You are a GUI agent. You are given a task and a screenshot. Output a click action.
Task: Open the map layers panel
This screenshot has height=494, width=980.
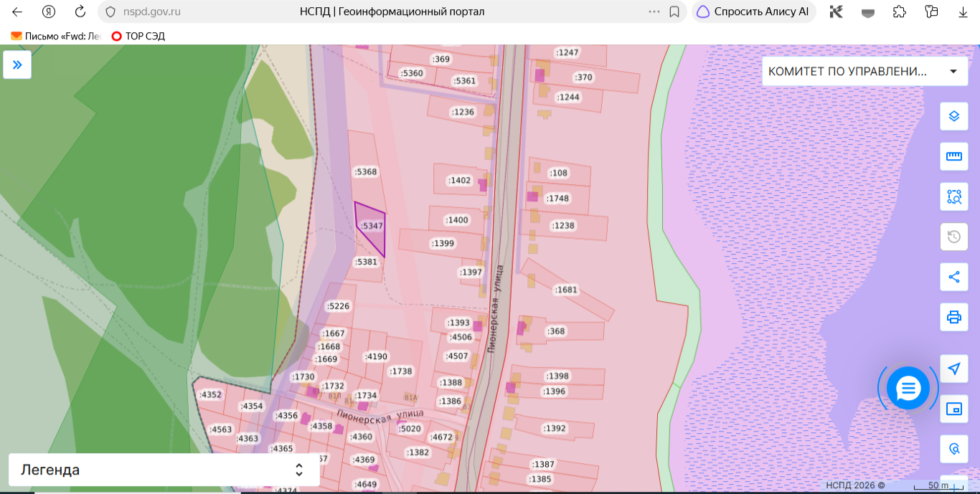(953, 115)
